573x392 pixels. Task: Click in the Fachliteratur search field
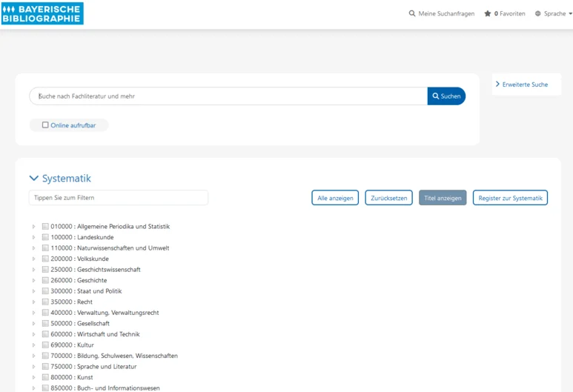[228, 96]
